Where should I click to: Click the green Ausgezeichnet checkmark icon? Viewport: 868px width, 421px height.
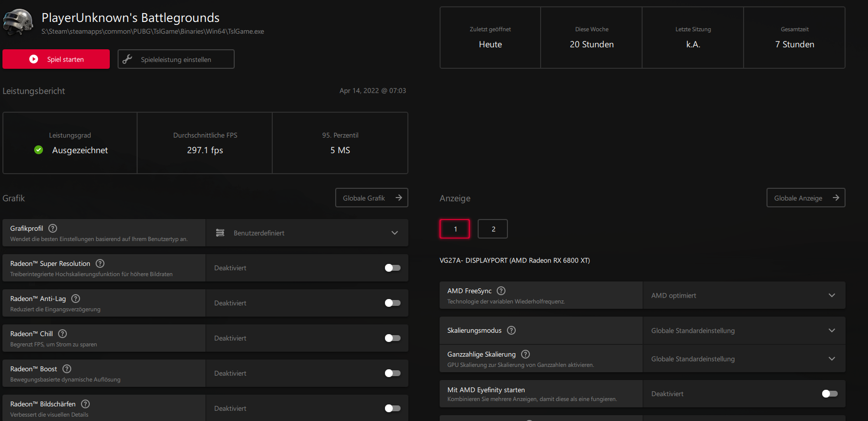39,150
